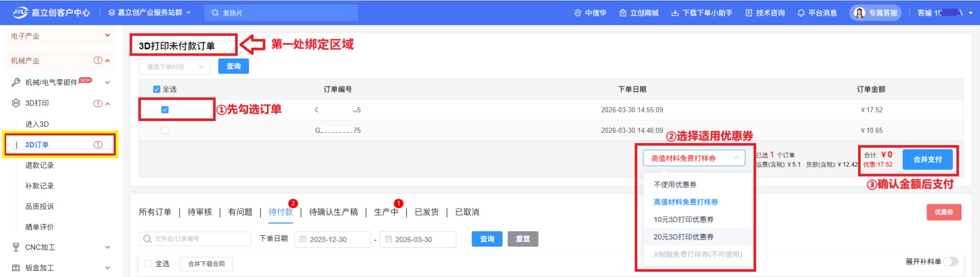This screenshot has height=277, width=980.
Task: Click 下载下单小助手 download icon
Action: [675, 13]
